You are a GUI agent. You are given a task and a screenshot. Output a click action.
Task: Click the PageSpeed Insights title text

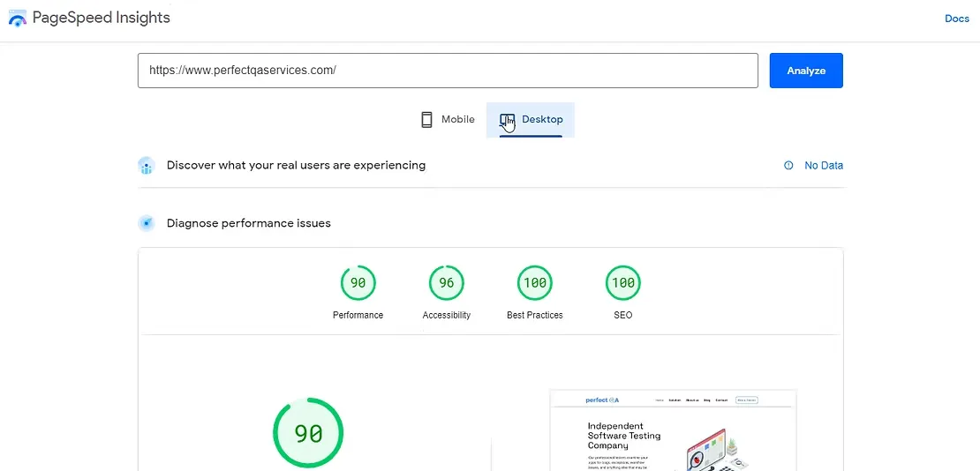point(102,19)
